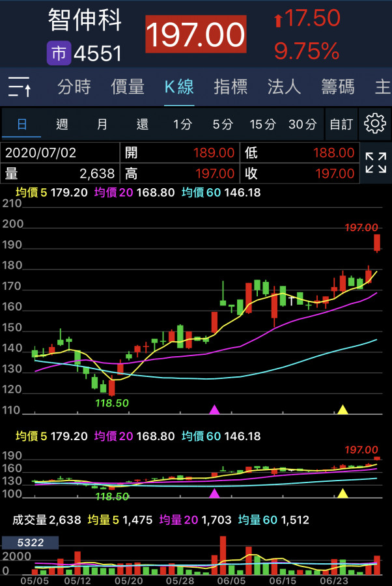Go to the 法人 tab
This screenshot has height=586, width=392.
coord(284,87)
